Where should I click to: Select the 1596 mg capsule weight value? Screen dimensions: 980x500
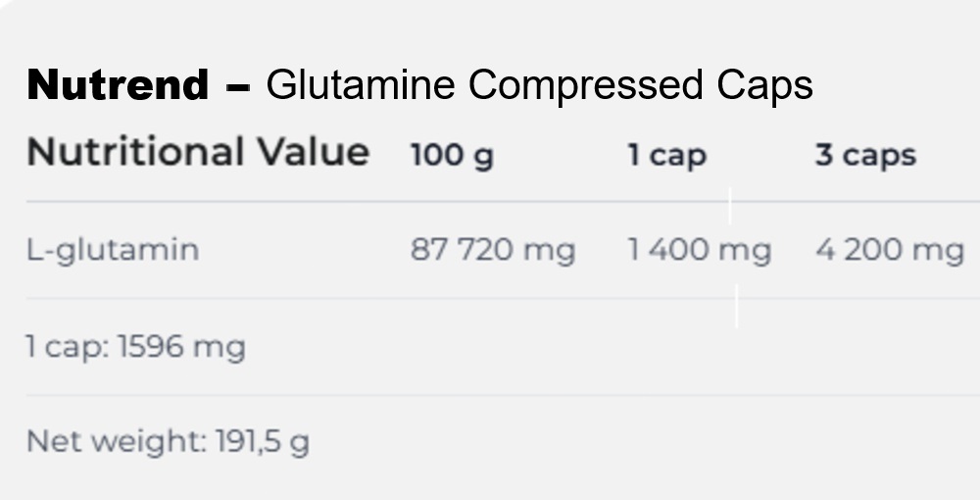pos(181,347)
